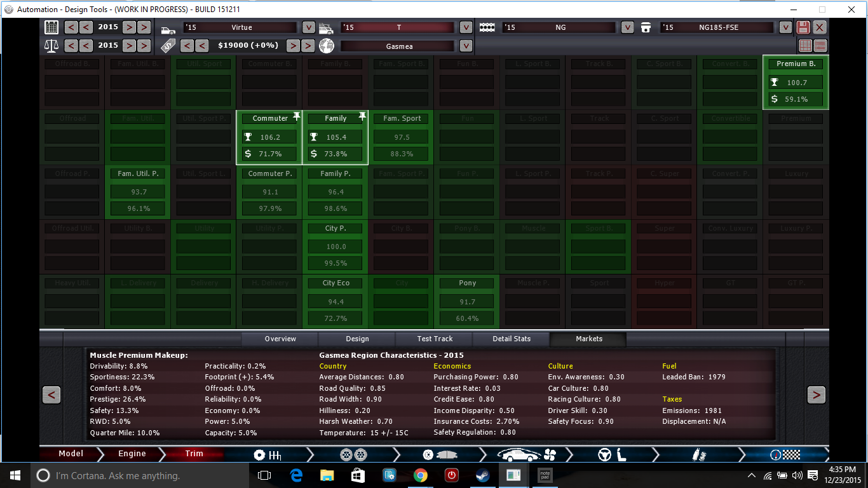Open Google Chrome from the taskbar
Screen dimensions: 868x488
coord(420,475)
